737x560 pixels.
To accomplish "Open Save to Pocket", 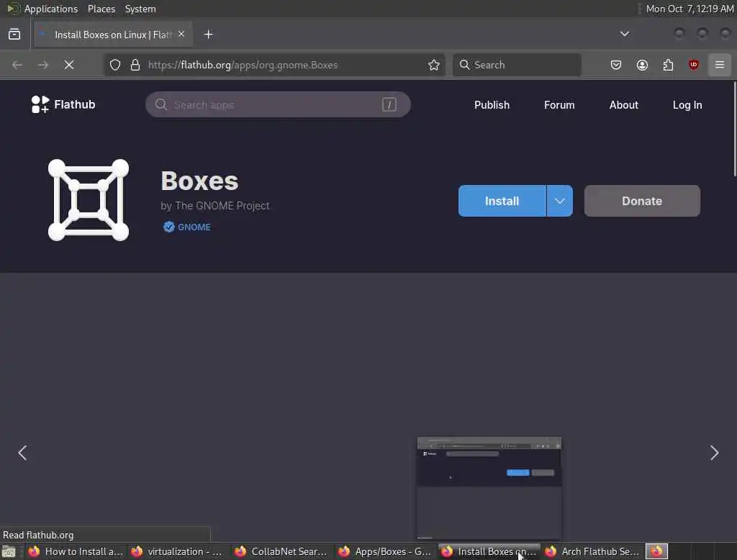I will pos(616,65).
